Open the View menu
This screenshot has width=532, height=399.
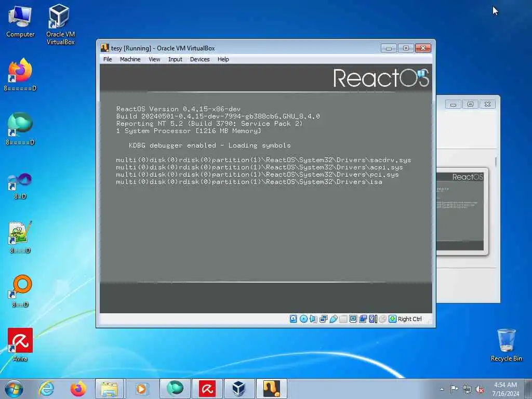point(154,59)
